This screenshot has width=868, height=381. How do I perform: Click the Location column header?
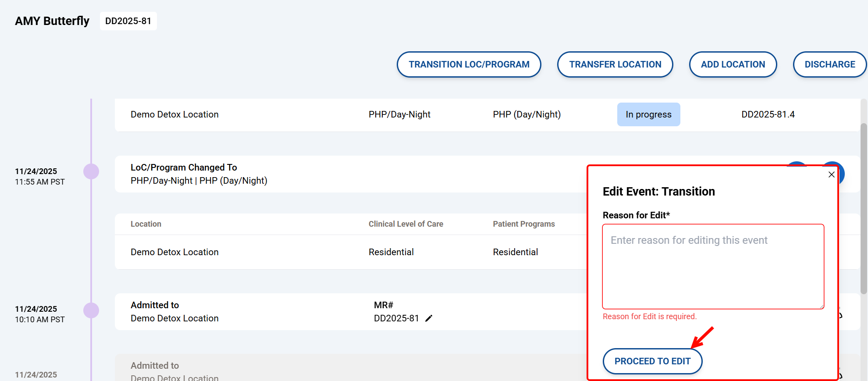coord(146,224)
